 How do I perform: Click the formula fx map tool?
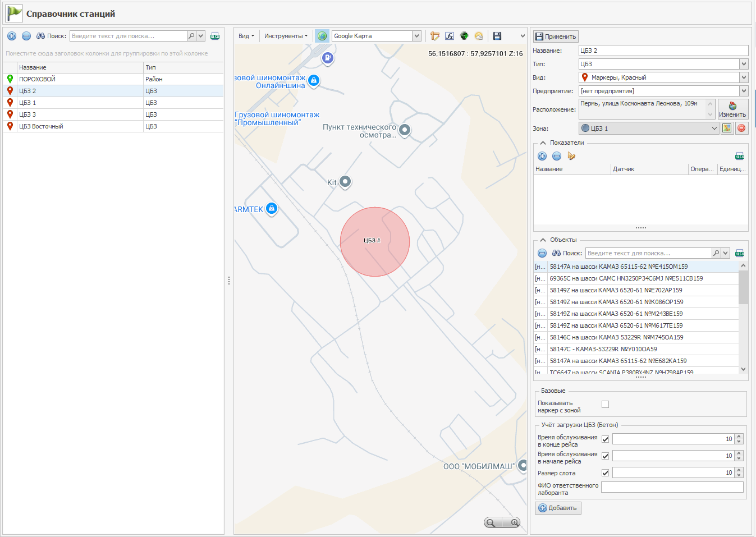[x=450, y=36]
